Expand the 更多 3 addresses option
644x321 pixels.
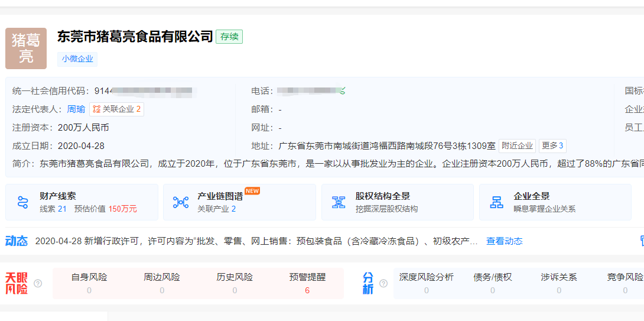click(x=552, y=146)
